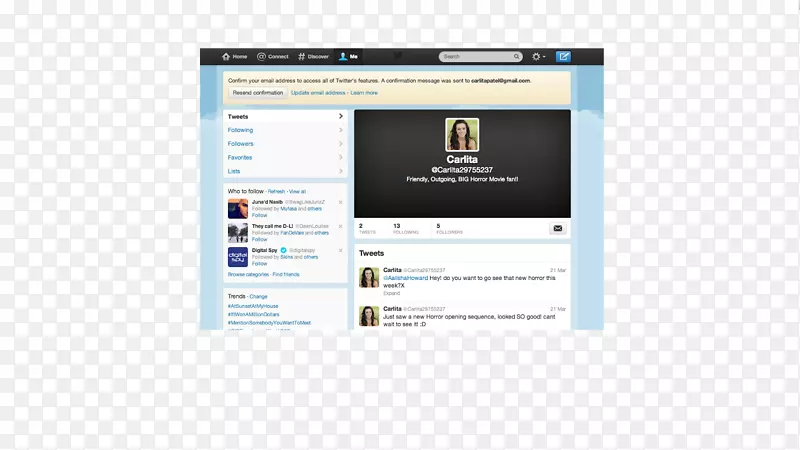This screenshot has height=450, width=800.
Task: Change the Trends location
Action: pyautogui.click(x=258, y=296)
